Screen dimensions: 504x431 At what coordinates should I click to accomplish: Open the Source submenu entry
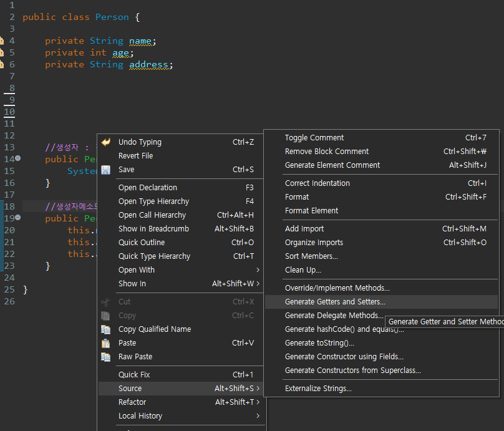(x=181, y=389)
